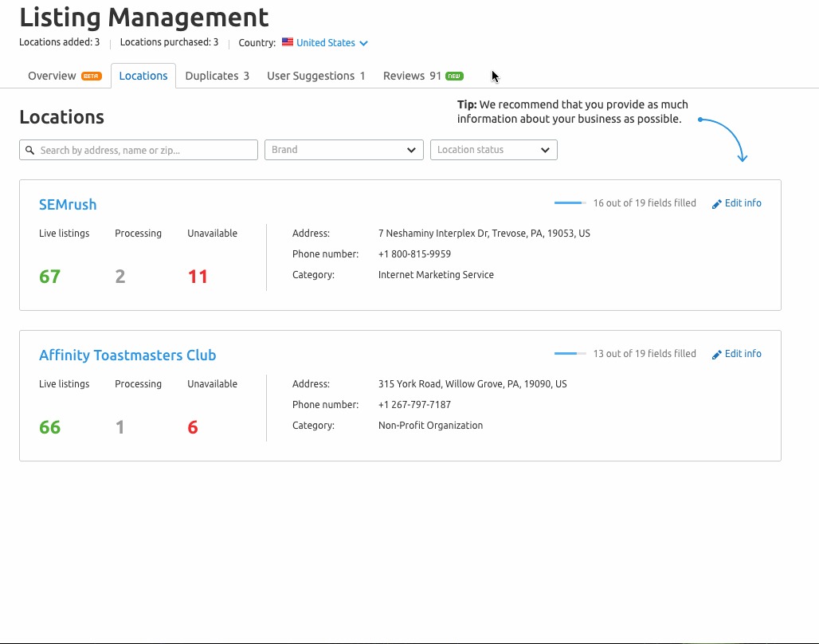Click Edit info for SEMrush
The height and width of the screenshot is (644, 819).
(736, 203)
